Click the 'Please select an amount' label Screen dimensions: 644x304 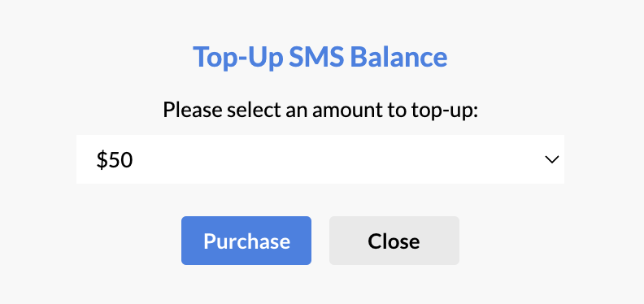click(x=320, y=110)
